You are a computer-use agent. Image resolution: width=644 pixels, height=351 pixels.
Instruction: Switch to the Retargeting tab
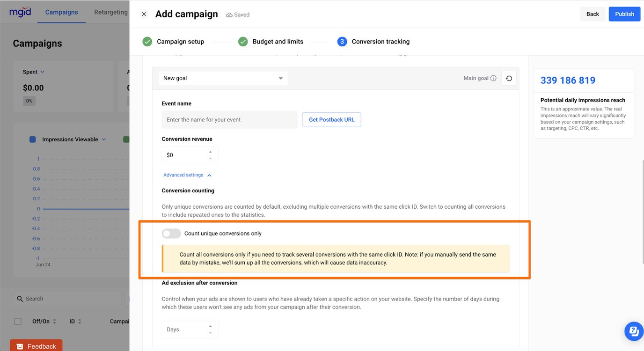click(x=110, y=12)
